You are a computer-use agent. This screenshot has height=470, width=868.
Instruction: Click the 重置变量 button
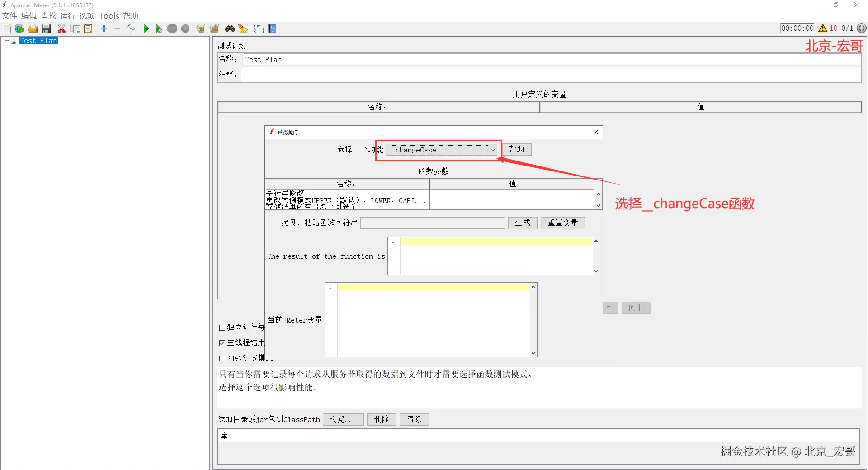point(563,223)
